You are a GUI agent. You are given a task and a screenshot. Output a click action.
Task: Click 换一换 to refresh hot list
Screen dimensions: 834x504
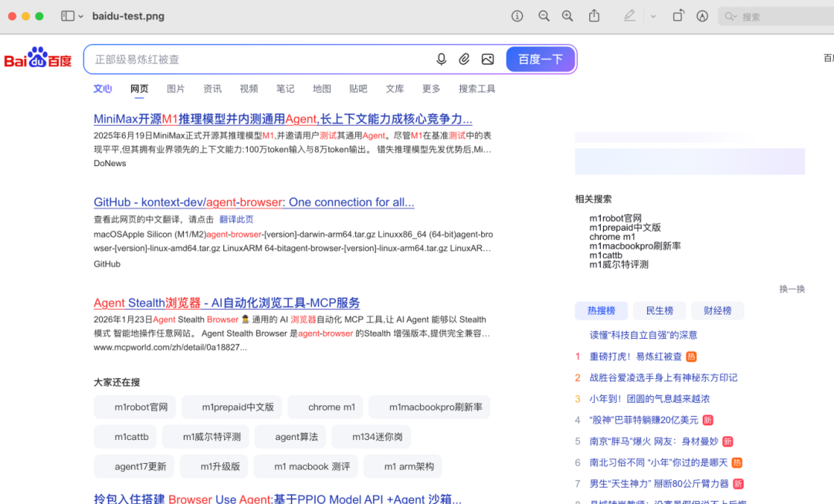click(x=792, y=289)
